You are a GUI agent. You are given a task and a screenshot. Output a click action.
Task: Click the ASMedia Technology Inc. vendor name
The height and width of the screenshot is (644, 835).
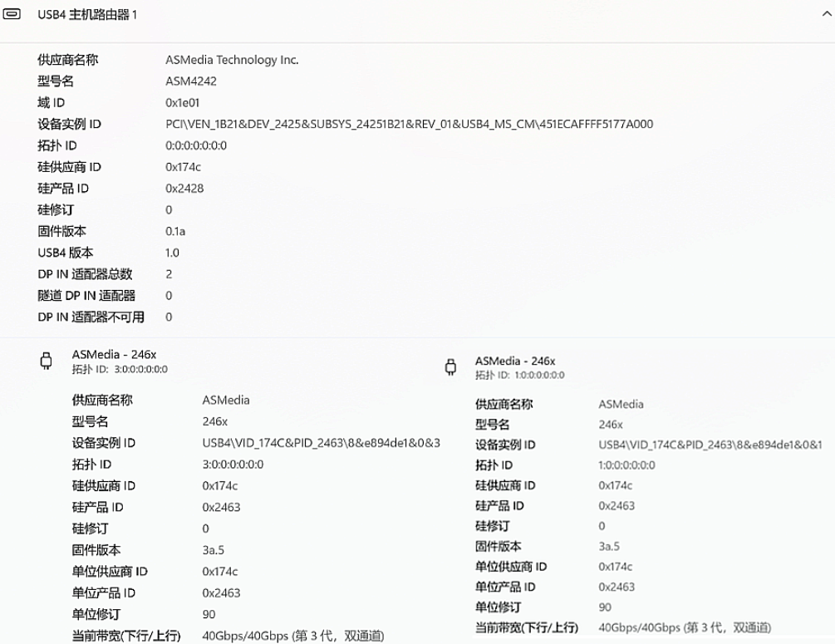point(232,60)
